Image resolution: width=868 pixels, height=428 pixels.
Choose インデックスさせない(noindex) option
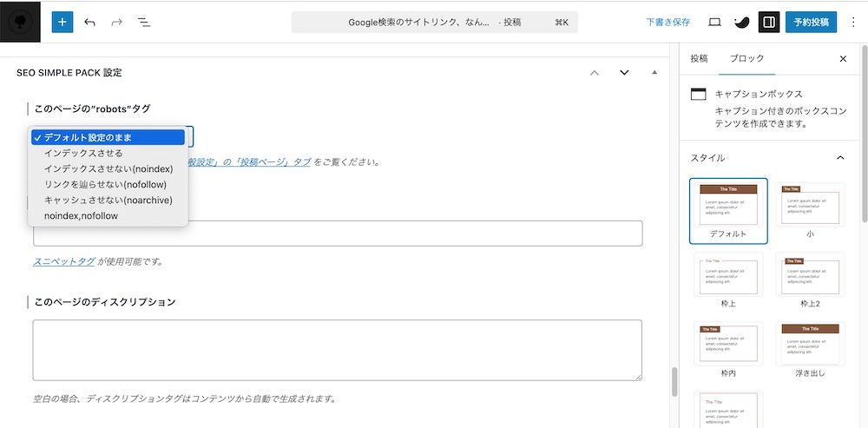pos(108,169)
